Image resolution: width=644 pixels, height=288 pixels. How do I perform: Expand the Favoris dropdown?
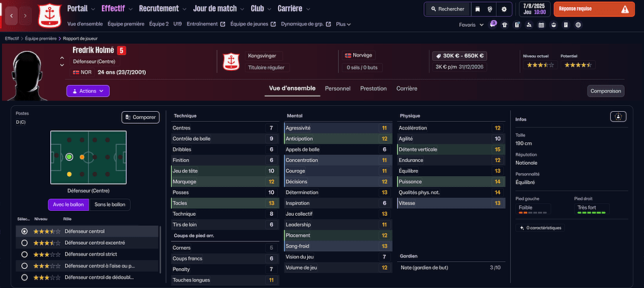click(x=470, y=25)
